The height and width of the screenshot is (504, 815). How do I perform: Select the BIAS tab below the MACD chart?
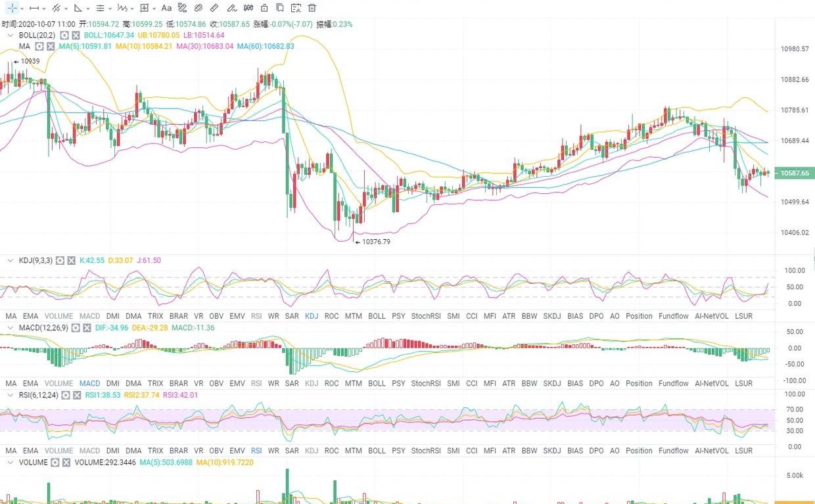[575, 384]
